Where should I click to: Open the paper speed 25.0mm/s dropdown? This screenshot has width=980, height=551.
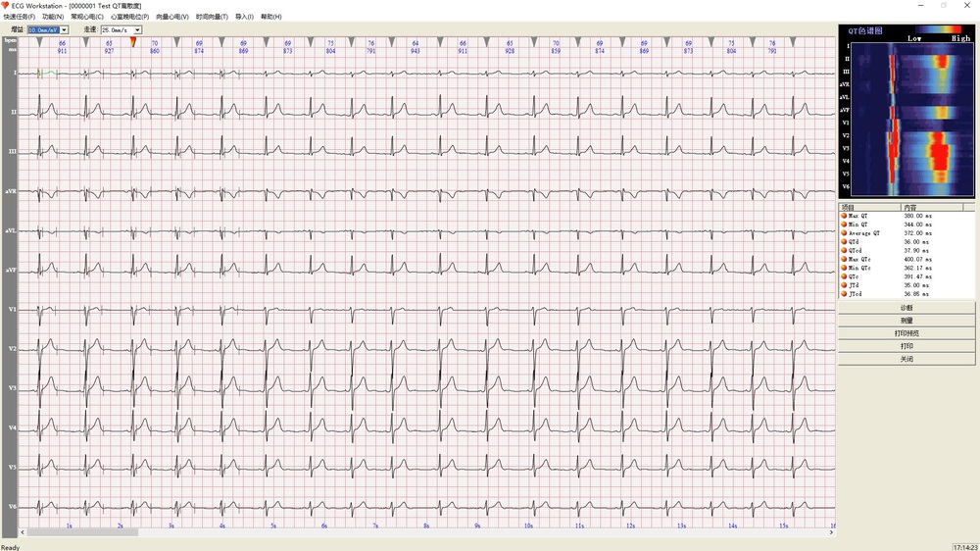pyautogui.click(x=137, y=30)
